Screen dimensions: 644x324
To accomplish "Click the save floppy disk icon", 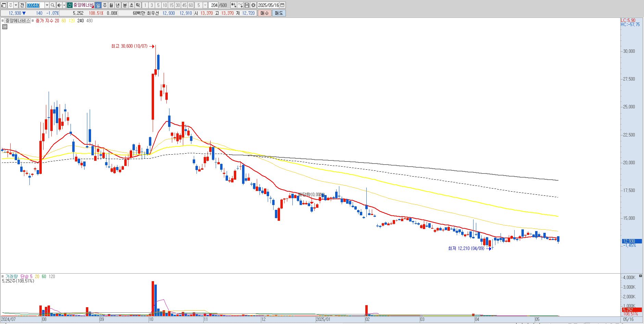I will coord(247,5).
